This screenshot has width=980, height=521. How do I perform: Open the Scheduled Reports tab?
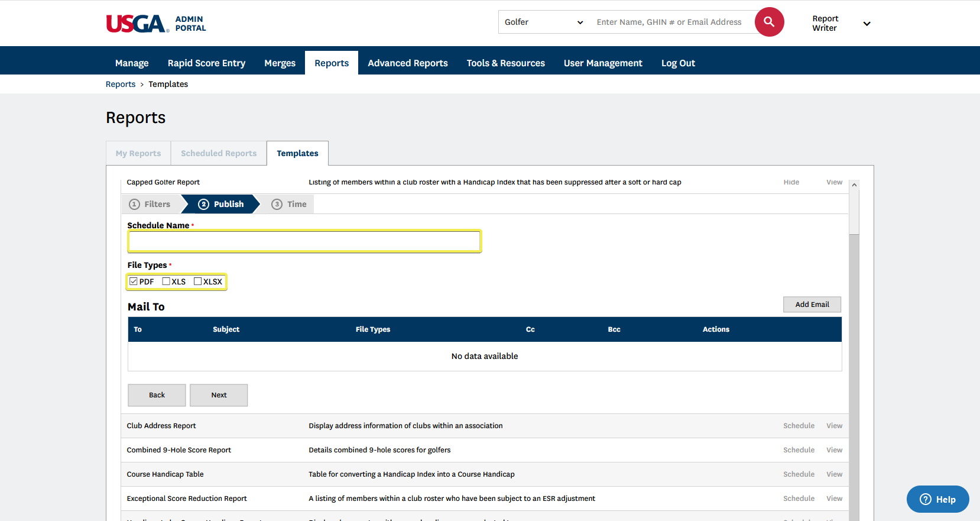(219, 153)
